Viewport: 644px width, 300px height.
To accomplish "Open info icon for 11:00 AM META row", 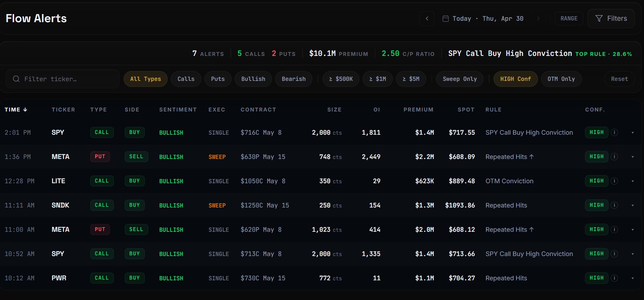I will [614, 230].
